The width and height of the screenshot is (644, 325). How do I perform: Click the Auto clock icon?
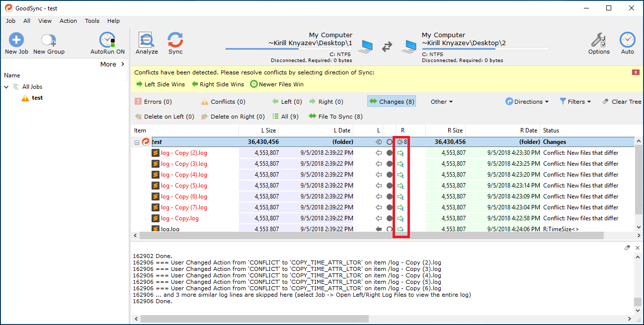click(627, 41)
